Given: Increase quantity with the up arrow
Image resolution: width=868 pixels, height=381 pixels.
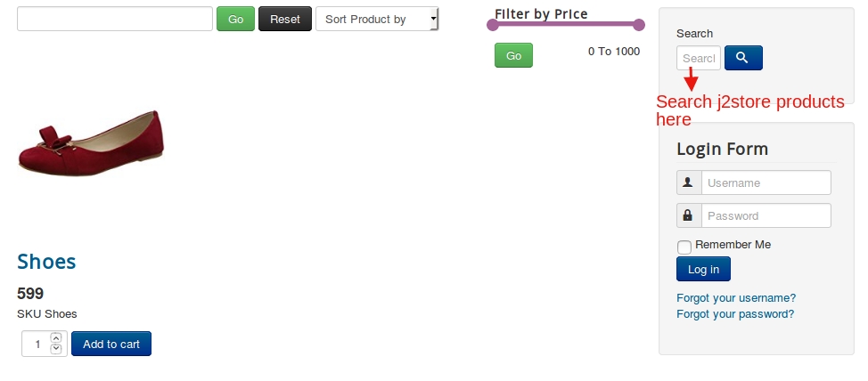Looking at the screenshot, I should click(x=56, y=338).
